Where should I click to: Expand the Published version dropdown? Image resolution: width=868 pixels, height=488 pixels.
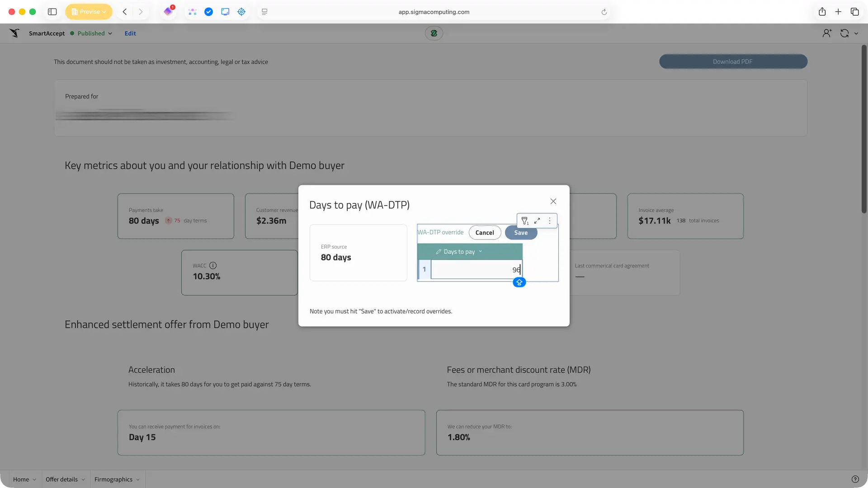click(x=110, y=33)
